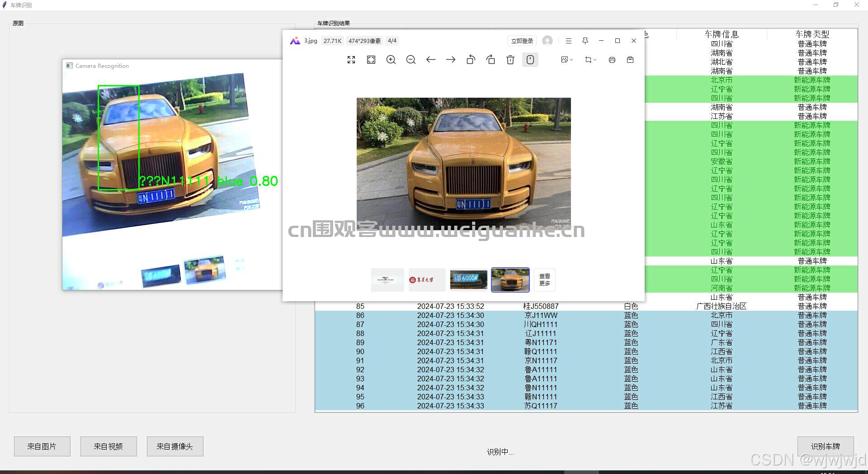Click the fullscreen icon in image viewer
The image size is (868, 474).
(351, 60)
